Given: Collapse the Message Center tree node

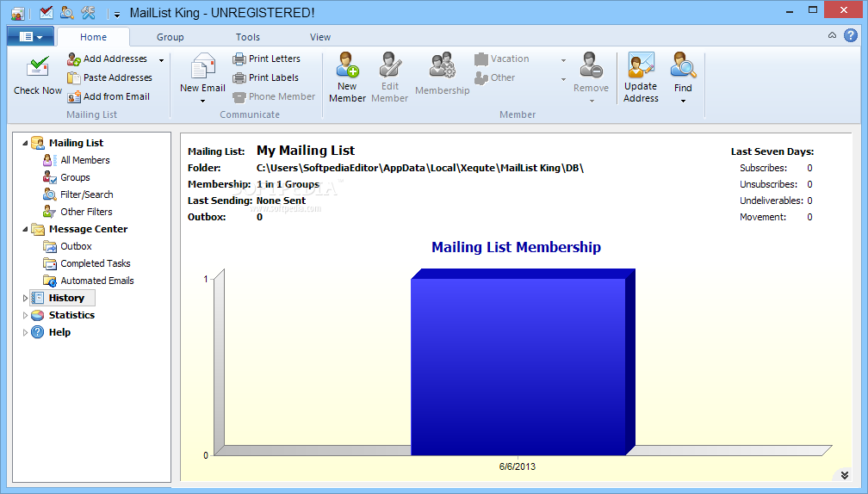Looking at the screenshot, I should coord(25,229).
